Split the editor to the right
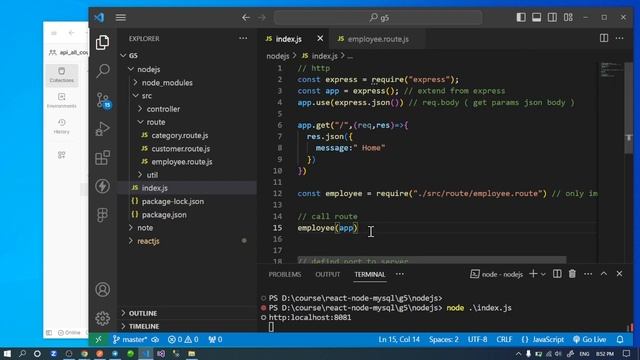The image size is (640, 360). click(x=604, y=38)
